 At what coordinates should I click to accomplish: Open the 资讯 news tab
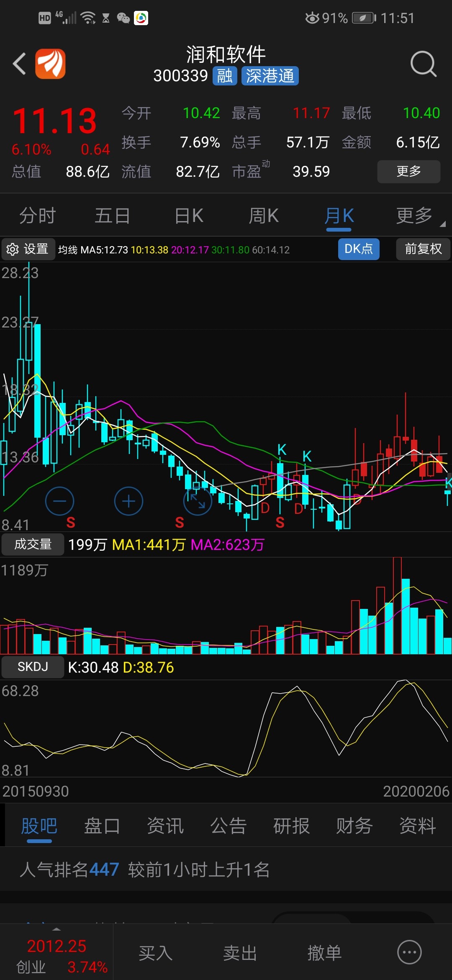pos(165,826)
